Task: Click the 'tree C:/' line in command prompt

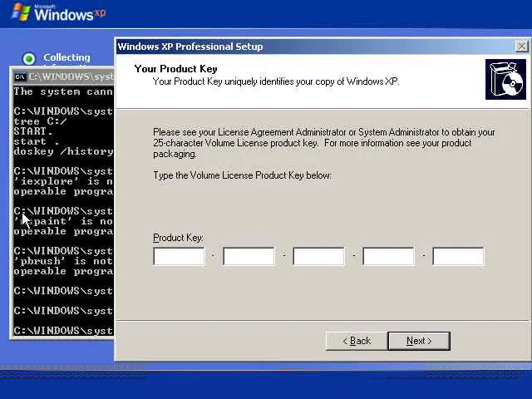Action: [40, 121]
